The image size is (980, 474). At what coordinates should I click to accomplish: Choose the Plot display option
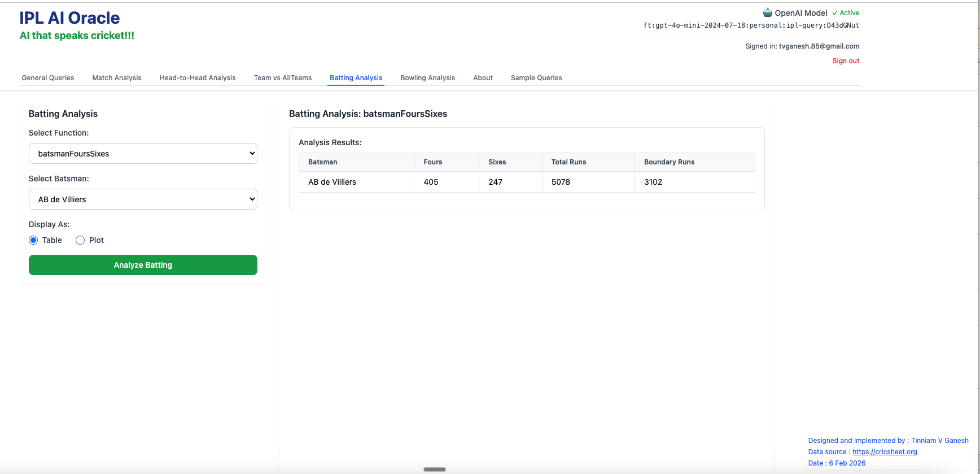click(x=80, y=240)
